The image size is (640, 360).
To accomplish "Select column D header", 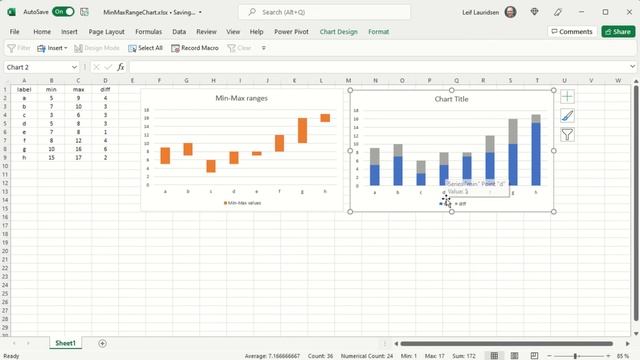I will pyautogui.click(x=105, y=80).
